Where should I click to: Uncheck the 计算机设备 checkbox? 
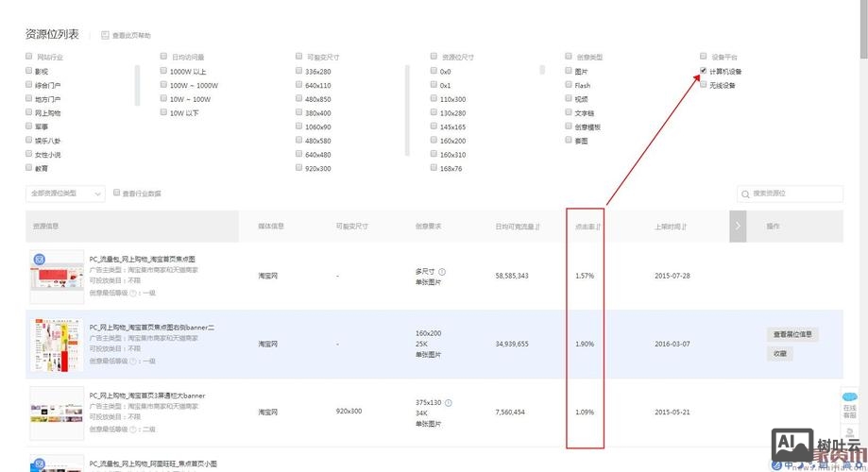pos(703,71)
